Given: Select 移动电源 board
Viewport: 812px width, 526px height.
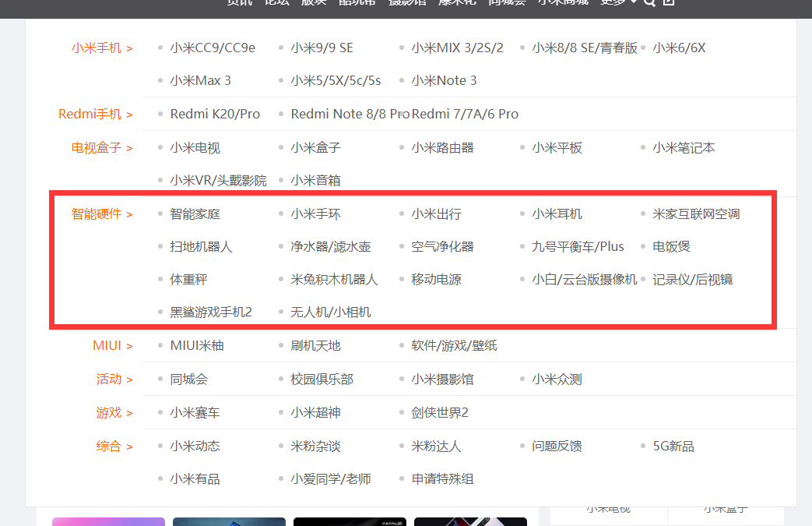Looking at the screenshot, I should 437,280.
